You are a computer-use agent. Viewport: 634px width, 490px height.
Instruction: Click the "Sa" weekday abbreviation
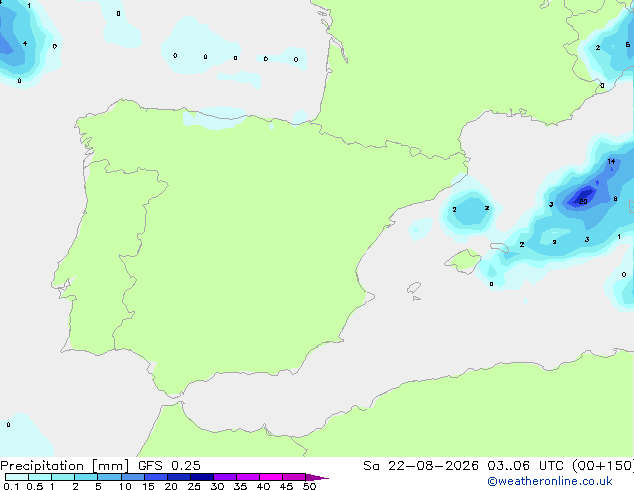(371, 466)
